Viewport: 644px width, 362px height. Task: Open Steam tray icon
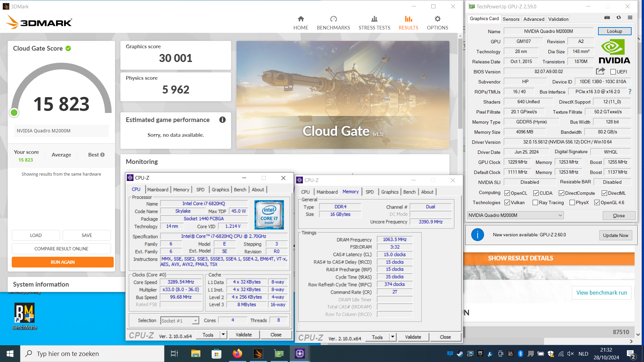tap(460, 354)
